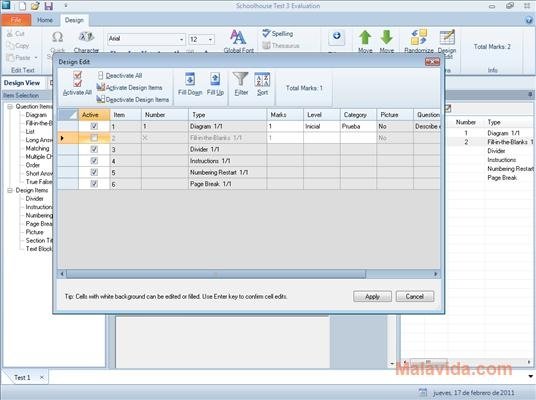Click the Omega Quick Symbol icon
This screenshot has height=400, width=536.
tap(57, 37)
